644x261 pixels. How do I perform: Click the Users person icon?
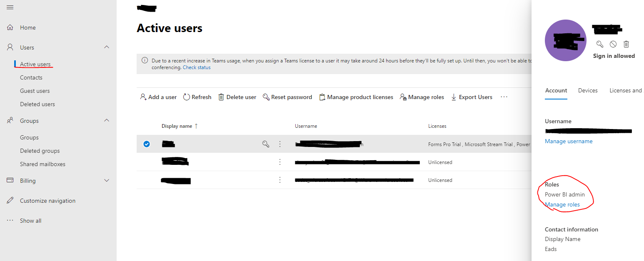click(x=10, y=47)
